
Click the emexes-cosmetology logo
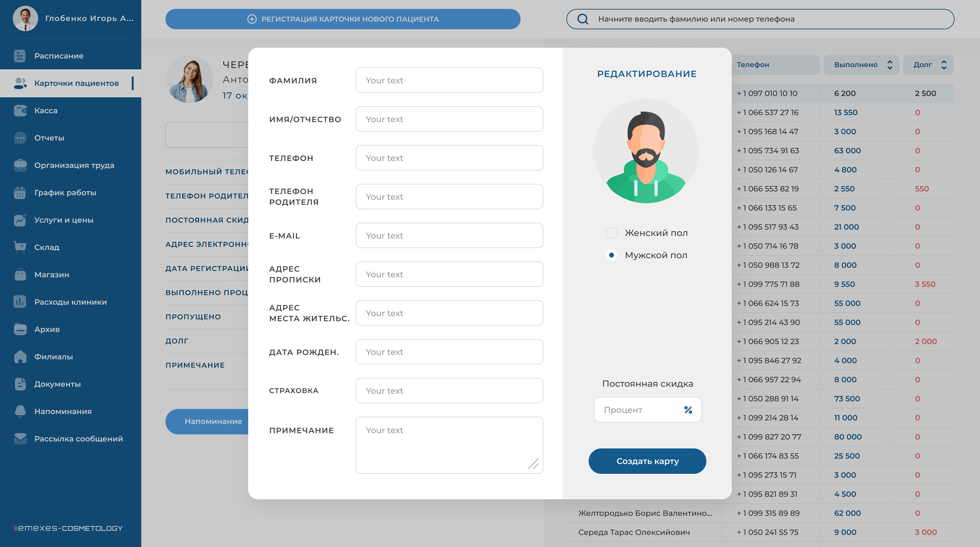pyautogui.click(x=68, y=528)
